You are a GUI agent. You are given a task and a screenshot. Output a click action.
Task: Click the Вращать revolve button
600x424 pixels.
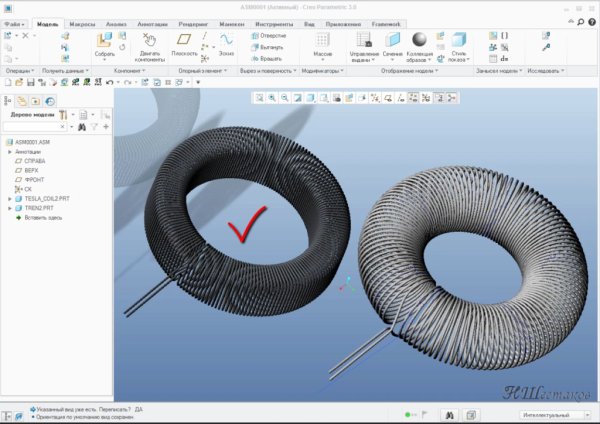coord(267,59)
